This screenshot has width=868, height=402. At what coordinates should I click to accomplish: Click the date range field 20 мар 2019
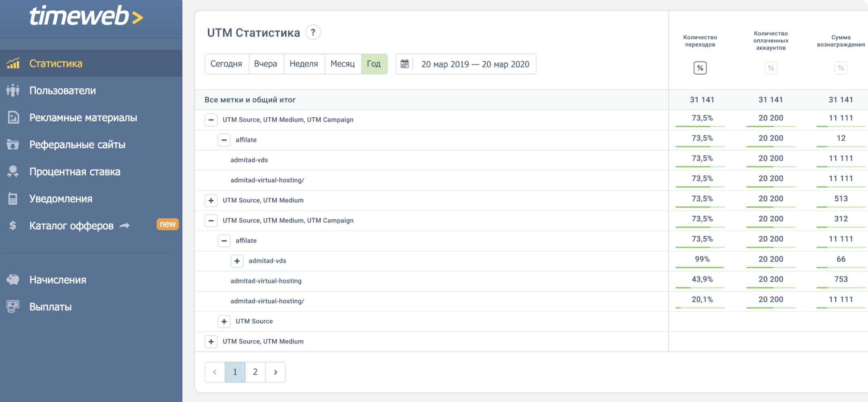[475, 64]
